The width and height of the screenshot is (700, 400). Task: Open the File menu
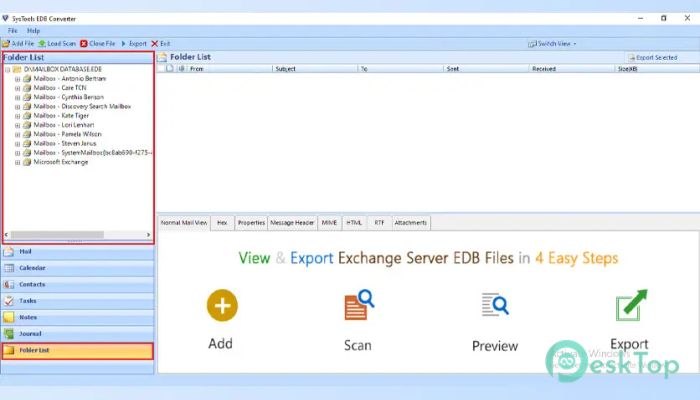coord(12,31)
